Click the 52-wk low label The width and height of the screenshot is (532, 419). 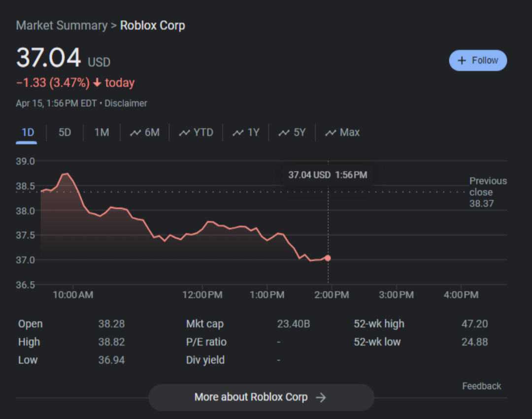click(x=377, y=342)
